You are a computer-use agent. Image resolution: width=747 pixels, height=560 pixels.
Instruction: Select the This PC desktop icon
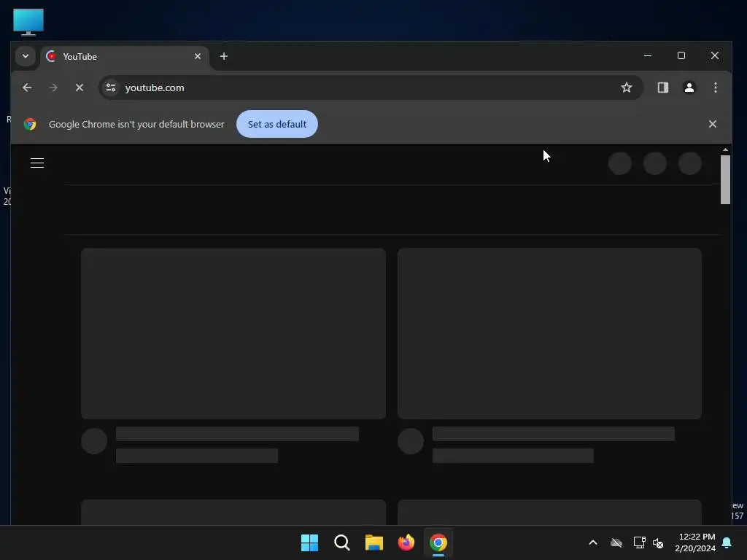coord(28,23)
